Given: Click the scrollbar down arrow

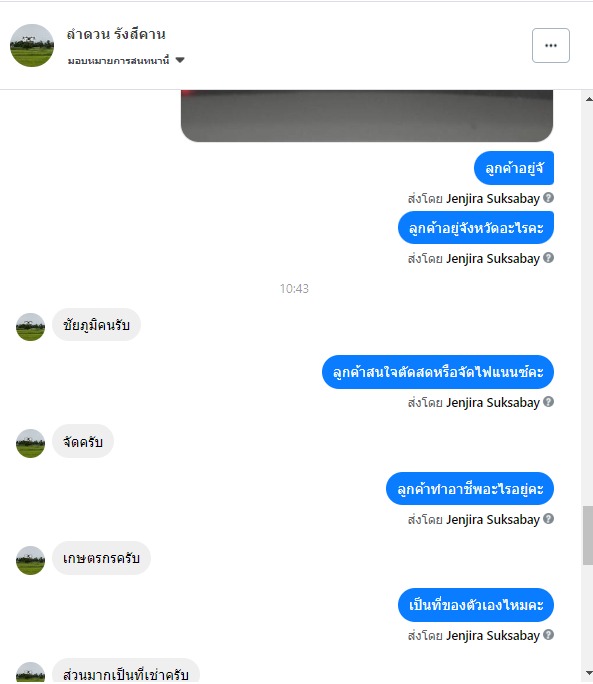Looking at the screenshot, I should [589, 673].
